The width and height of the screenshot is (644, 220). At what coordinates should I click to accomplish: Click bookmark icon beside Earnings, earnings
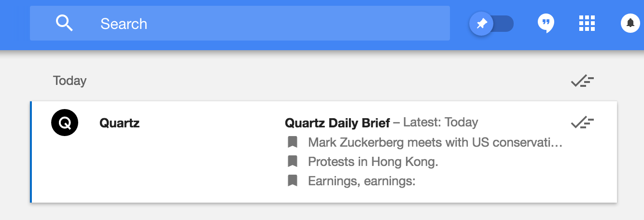point(292,181)
